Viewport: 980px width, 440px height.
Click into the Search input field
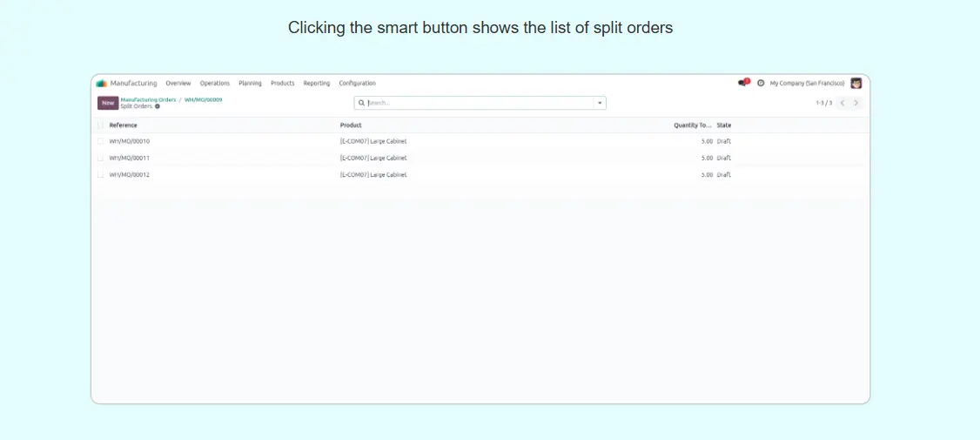click(479, 103)
